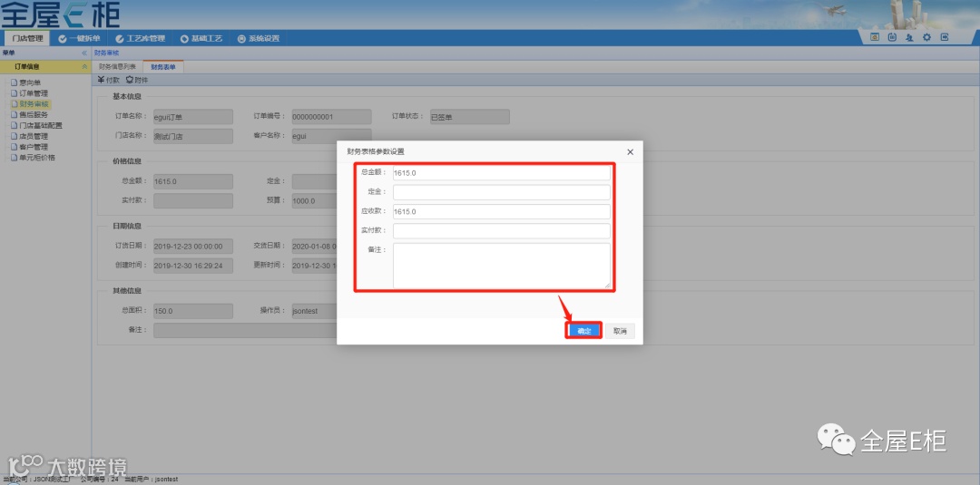Open the 门店管理 menu tab

pyautogui.click(x=27, y=38)
